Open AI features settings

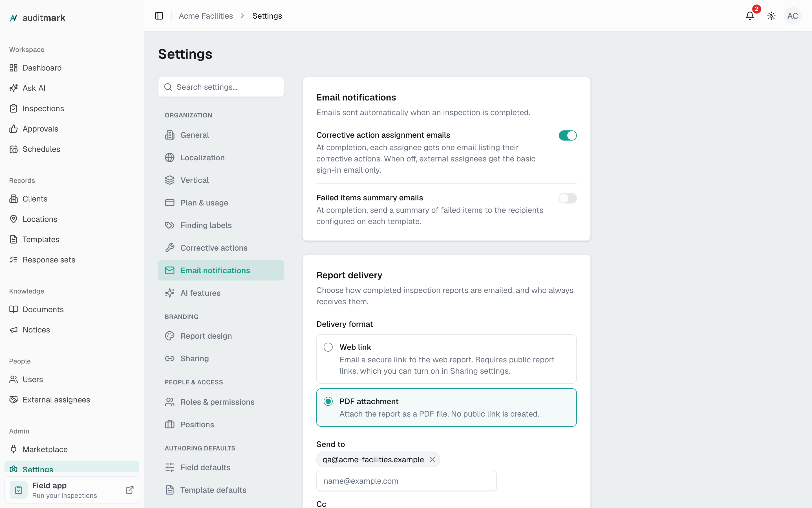click(x=221, y=293)
